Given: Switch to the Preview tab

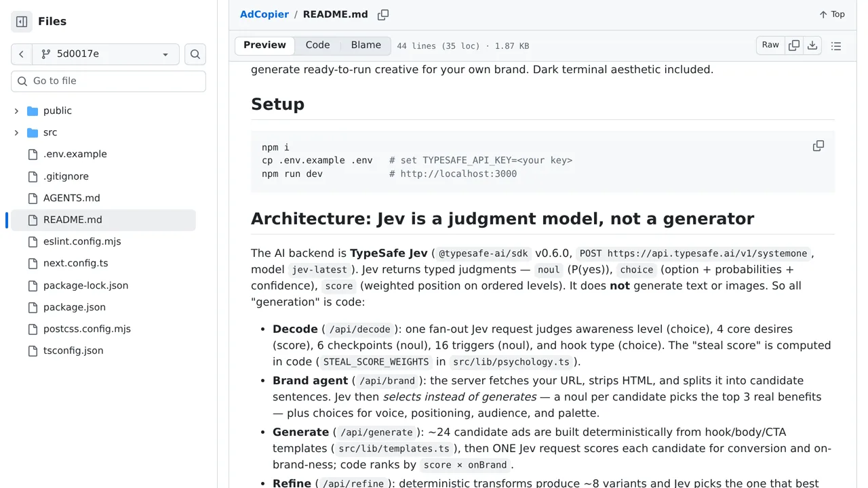Looking at the screenshot, I should (264, 45).
